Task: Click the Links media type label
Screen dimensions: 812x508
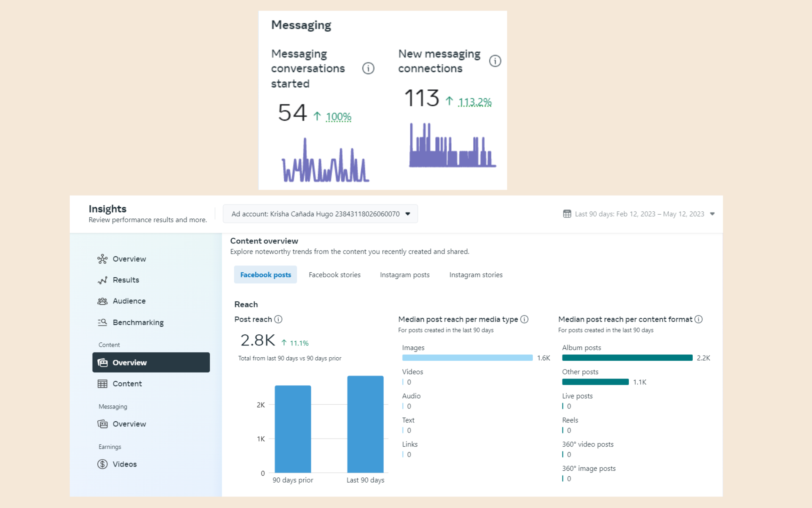Action: [410, 444]
